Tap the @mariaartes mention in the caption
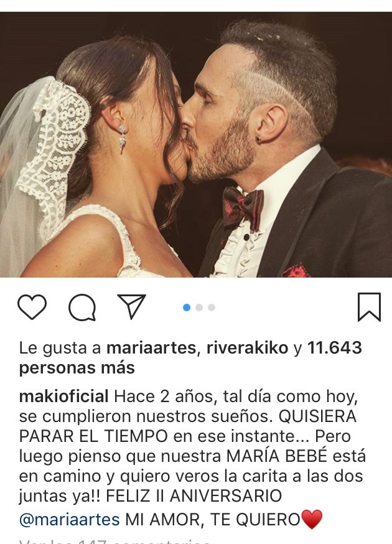392x544 pixels. (70, 520)
